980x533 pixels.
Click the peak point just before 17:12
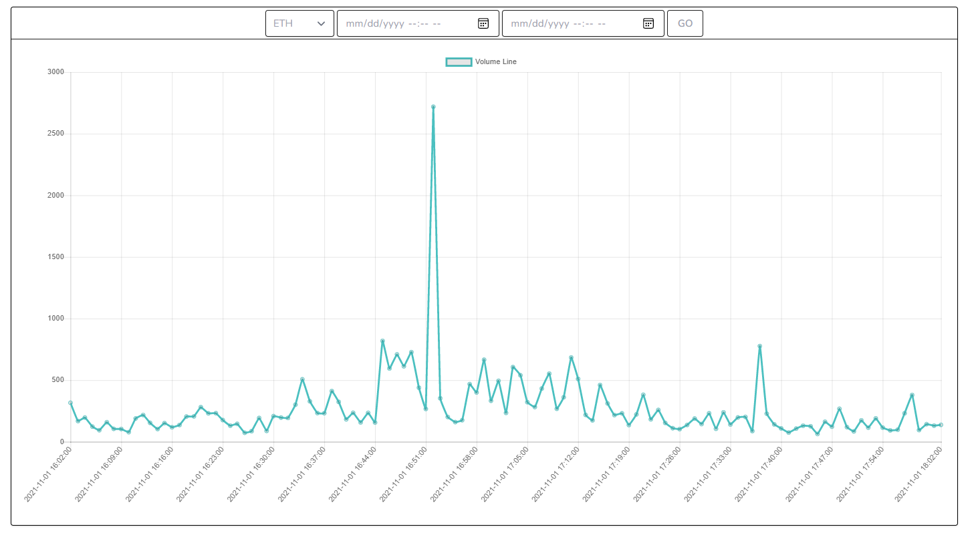click(x=571, y=357)
